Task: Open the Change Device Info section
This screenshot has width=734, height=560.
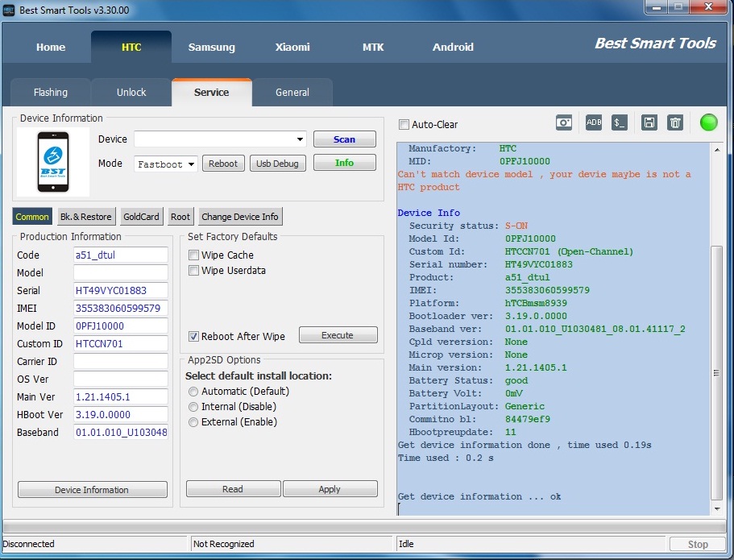Action: [239, 217]
